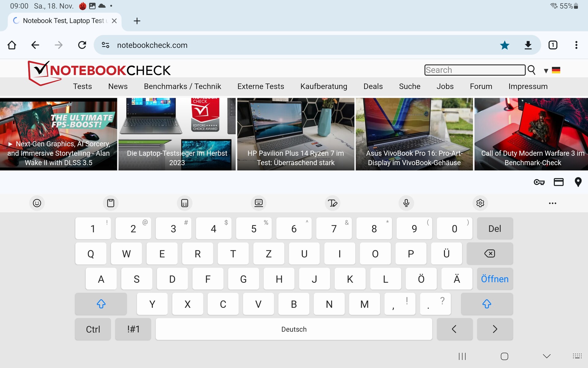Tap the saved passwords key icon
The height and width of the screenshot is (368, 588).
tap(539, 182)
